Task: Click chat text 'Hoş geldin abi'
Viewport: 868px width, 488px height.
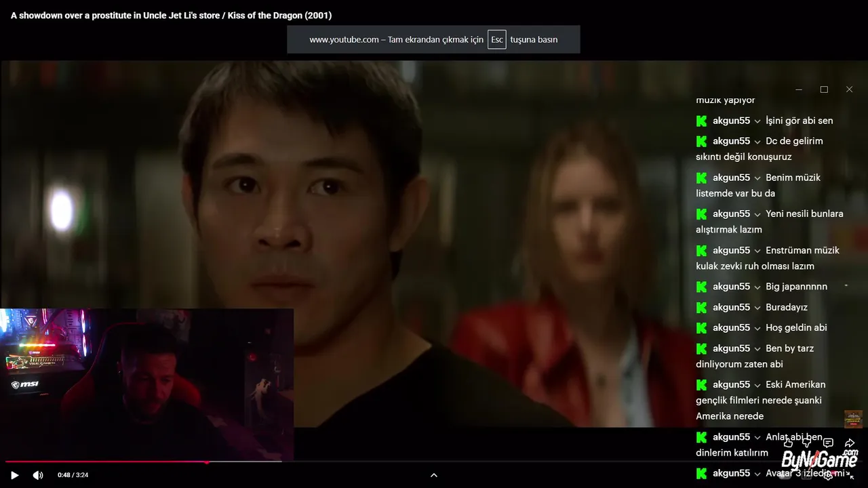Action: pos(796,327)
